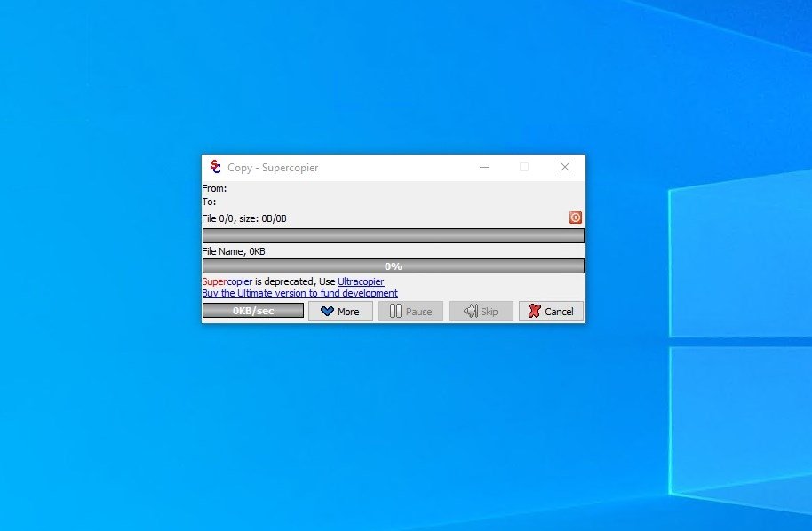Open the More options button
This screenshot has height=531, width=812.
[341, 311]
